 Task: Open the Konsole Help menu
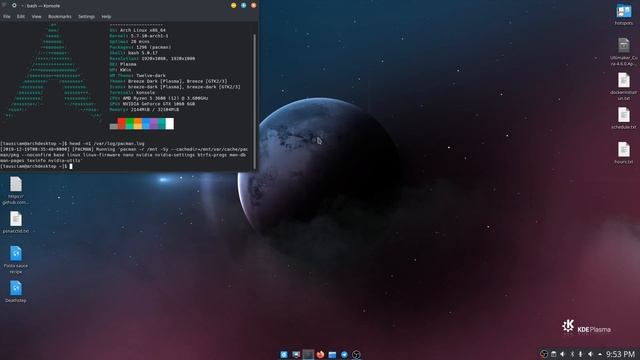pos(106,17)
